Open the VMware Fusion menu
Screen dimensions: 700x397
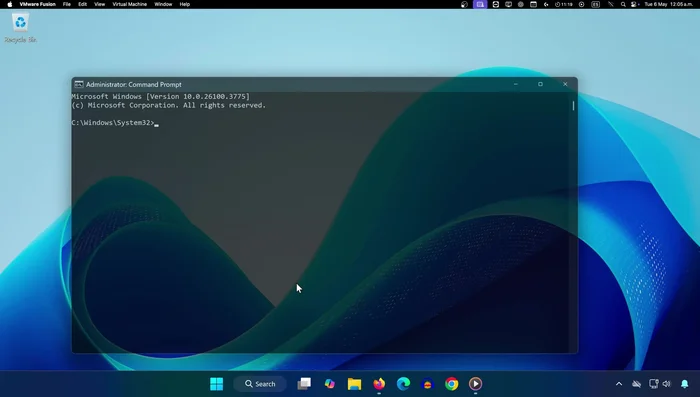pyautogui.click(x=38, y=4)
